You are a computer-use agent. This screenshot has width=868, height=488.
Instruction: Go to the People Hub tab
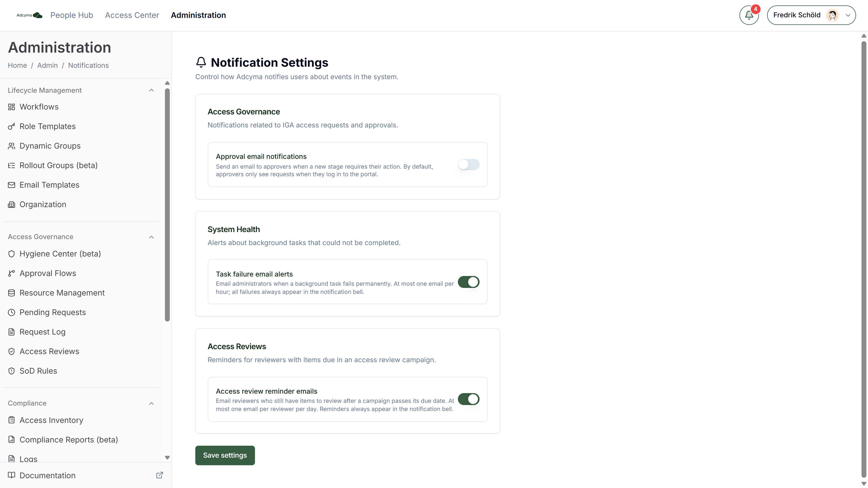72,15
